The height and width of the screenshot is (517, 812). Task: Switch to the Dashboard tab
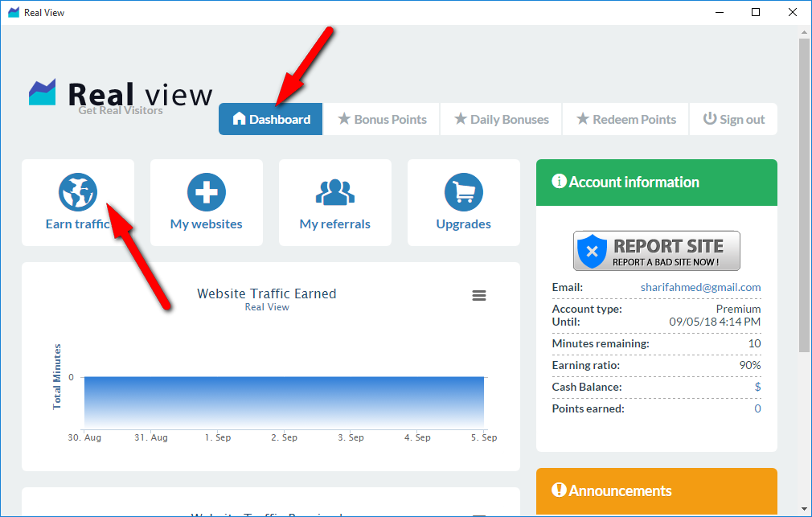point(270,119)
